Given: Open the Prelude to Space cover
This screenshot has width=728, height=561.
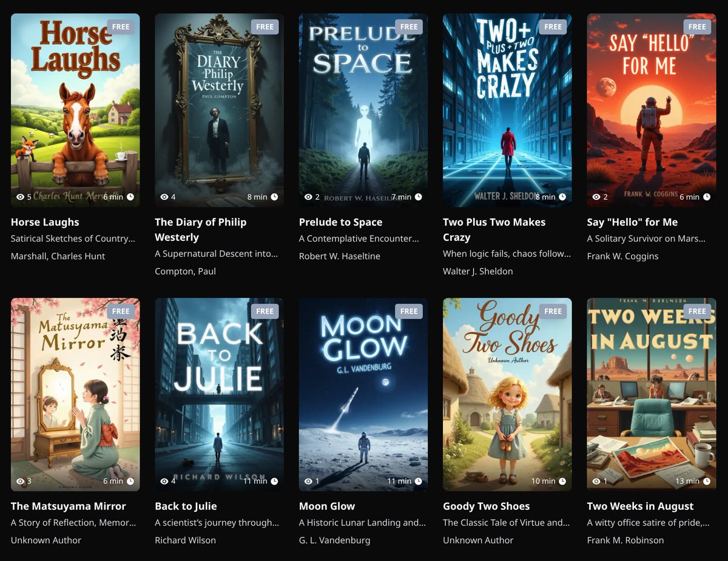Looking at the screenshot, I should tap(363, 110).
